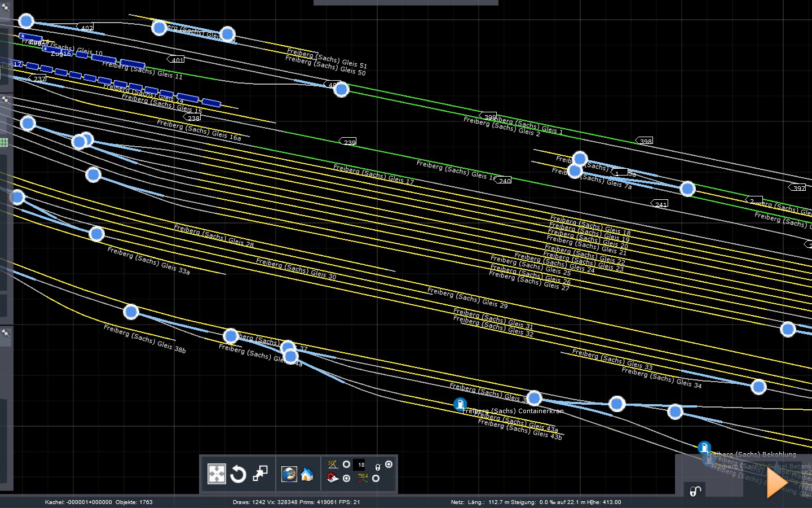Toggle the 30° angle snap option
The width and height of the screenshot is (812, 508).
click(346, 465)
